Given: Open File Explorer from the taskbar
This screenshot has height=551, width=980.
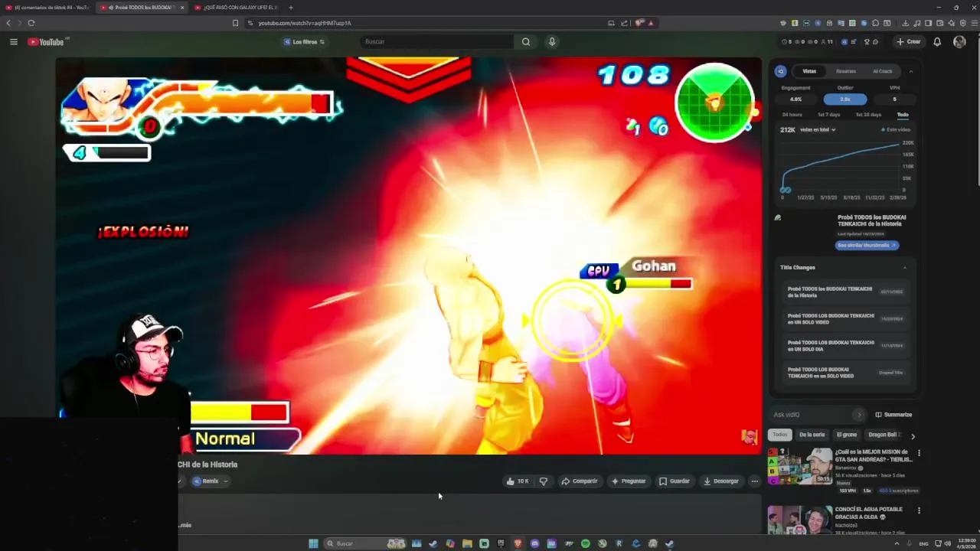Looking at the screenshot, I should click(467, 543).
